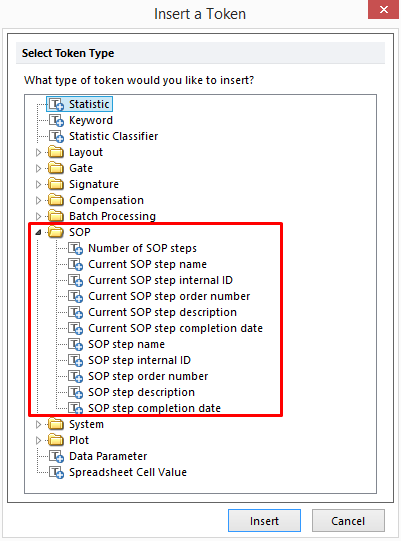Click the Data Parameter token icon
This screenshot has height=541, width=401.
(56, 456)
